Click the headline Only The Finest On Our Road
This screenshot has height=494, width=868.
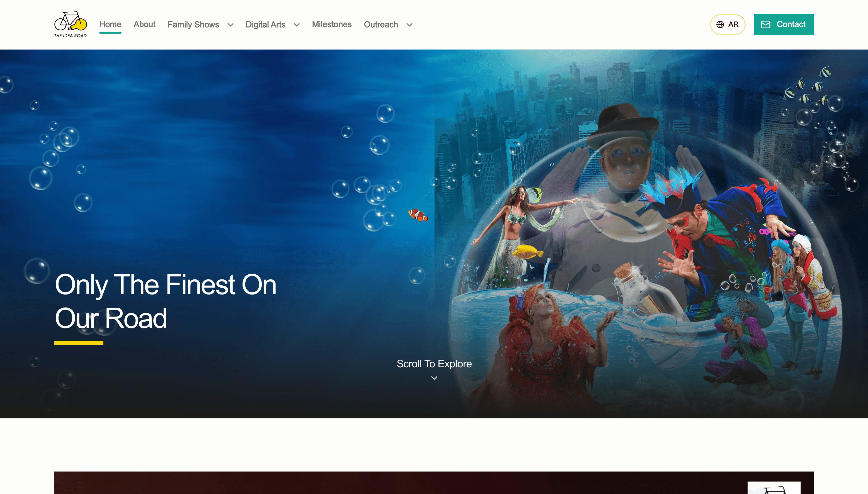click(x=165, y=301)
